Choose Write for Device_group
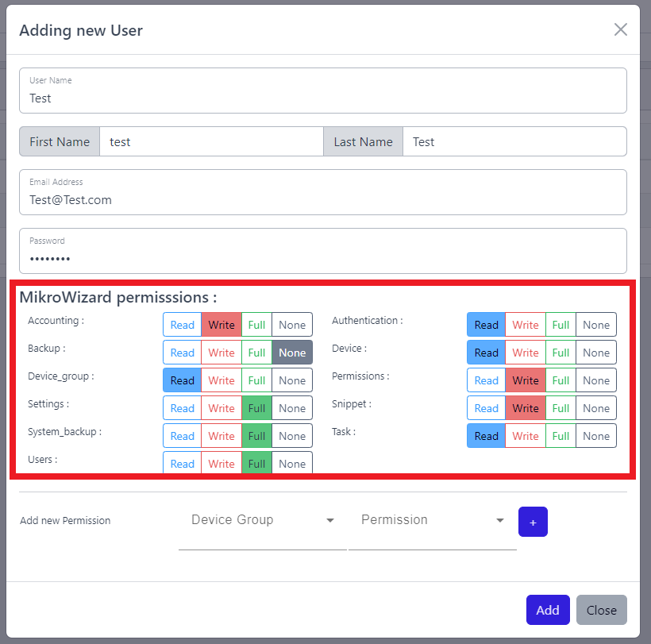 click(221, 380)
